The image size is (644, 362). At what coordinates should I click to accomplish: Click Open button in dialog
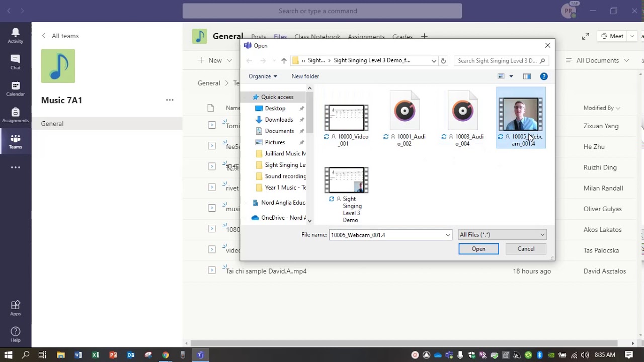478,249
